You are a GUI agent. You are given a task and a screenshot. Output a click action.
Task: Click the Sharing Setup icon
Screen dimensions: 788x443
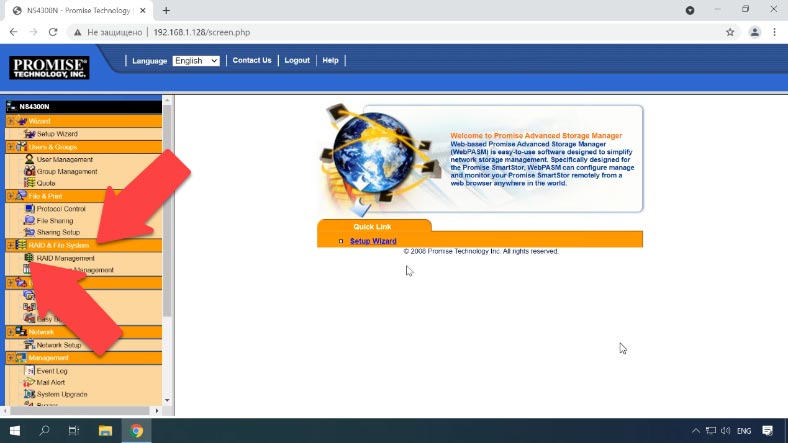pos(29,232)
